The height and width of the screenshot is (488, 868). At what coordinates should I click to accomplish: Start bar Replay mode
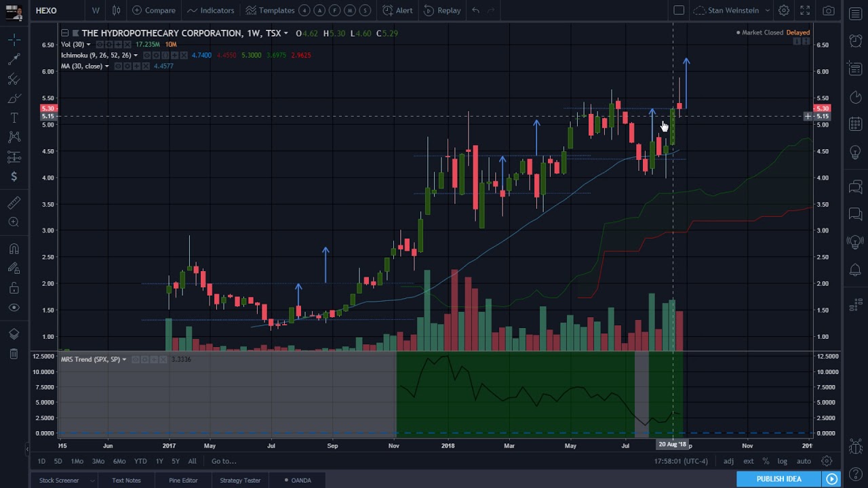tap(442, 10)
